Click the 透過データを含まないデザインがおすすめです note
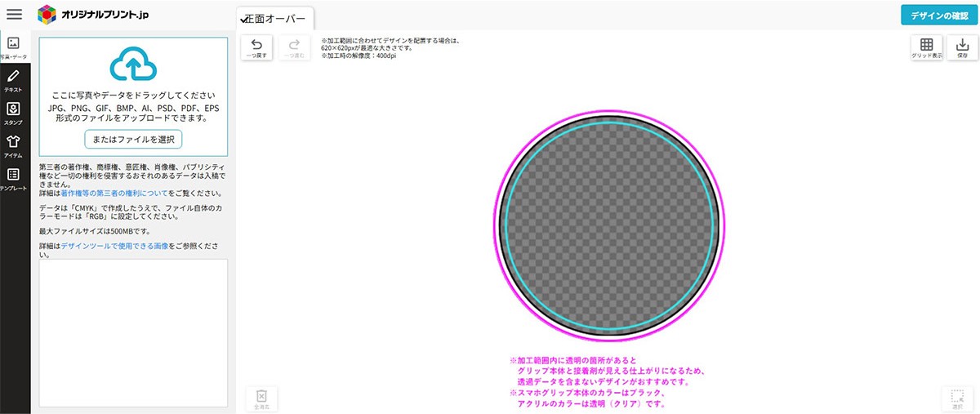Viewport: 980px width, 414px height. (604, 381)
